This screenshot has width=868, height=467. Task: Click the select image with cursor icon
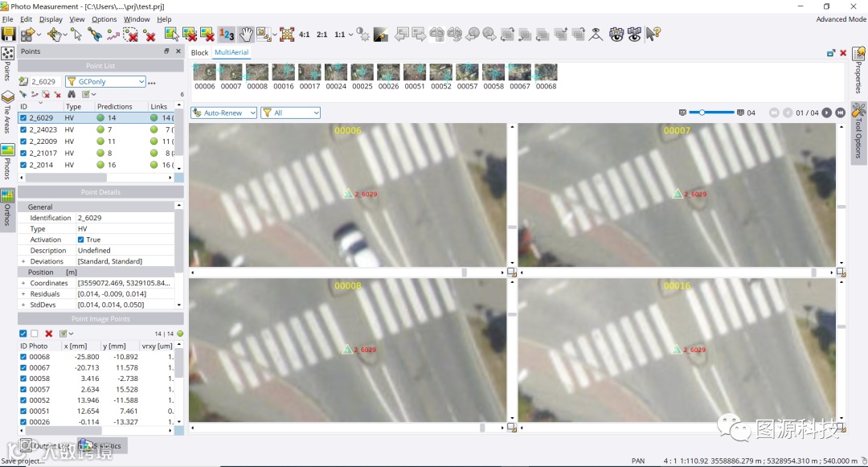click(171, 35)
